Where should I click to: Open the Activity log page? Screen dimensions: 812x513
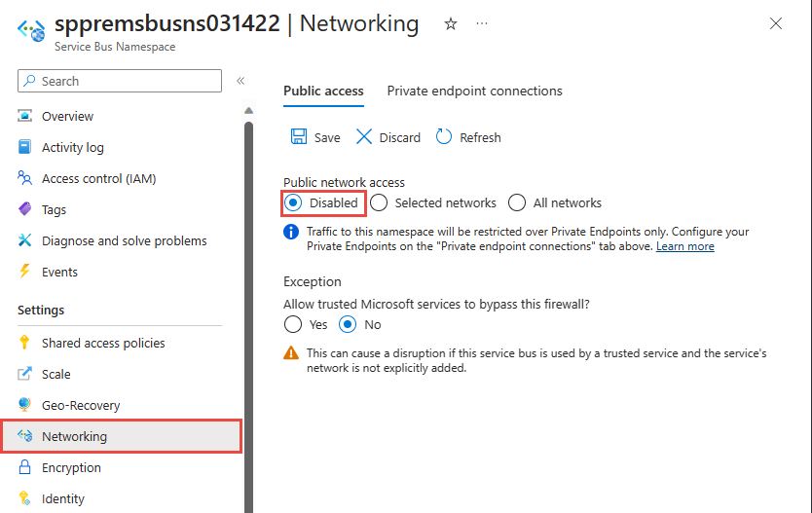(72, 148)
